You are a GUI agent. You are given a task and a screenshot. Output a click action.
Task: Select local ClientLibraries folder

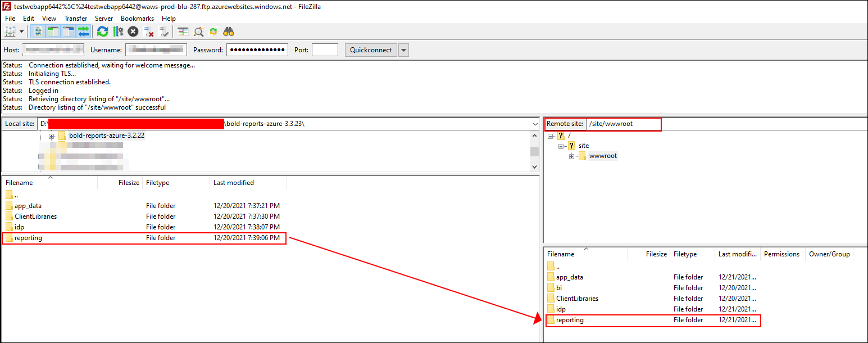(145, 216)
